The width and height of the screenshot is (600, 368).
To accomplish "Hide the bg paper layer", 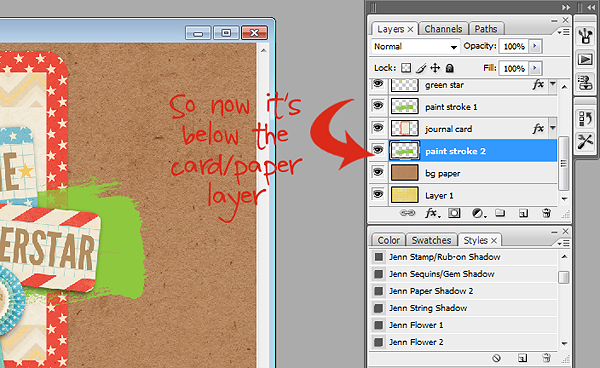I will tap(378, 173).
